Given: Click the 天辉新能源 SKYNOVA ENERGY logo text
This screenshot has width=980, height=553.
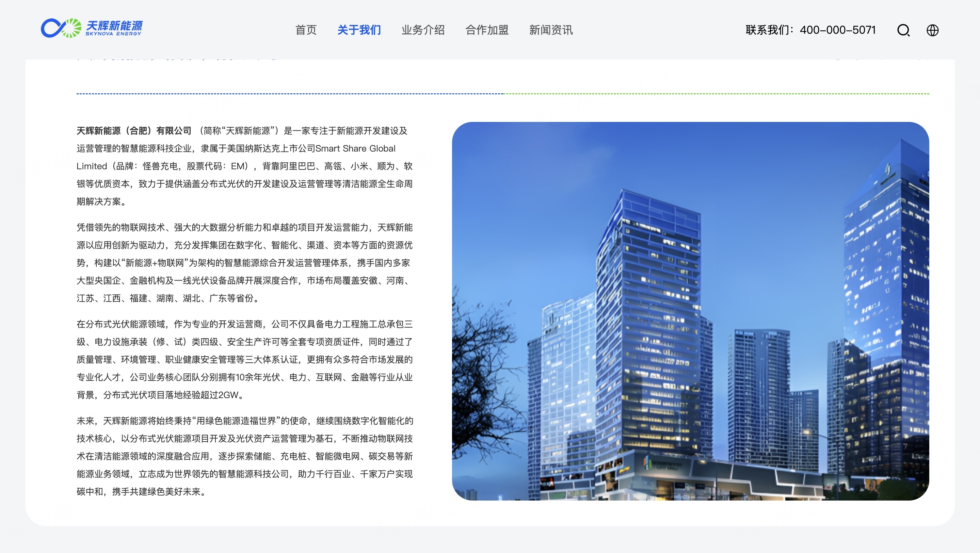Looking at the screenshot, I should click(x=114, y=28).
